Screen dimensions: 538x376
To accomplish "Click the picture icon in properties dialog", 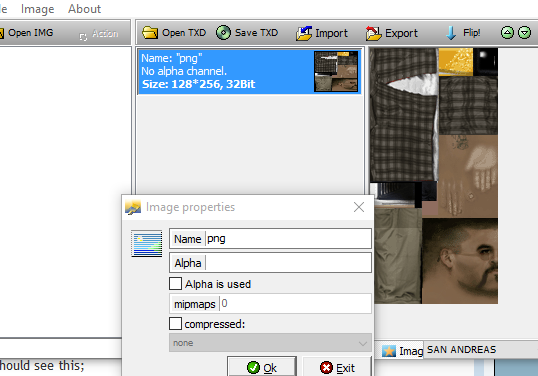I will tap(147, 244).
